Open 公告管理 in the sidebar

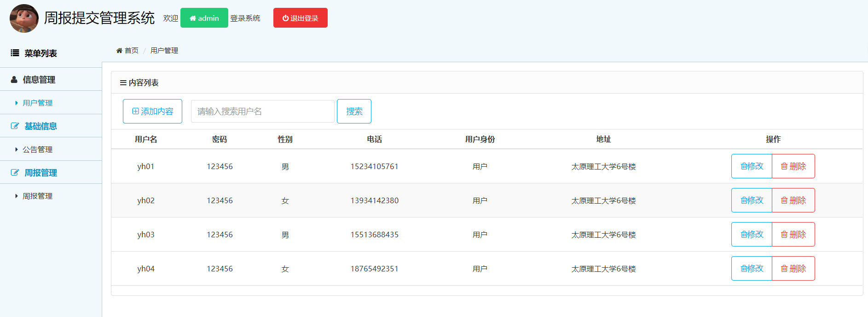coord(38,150)
